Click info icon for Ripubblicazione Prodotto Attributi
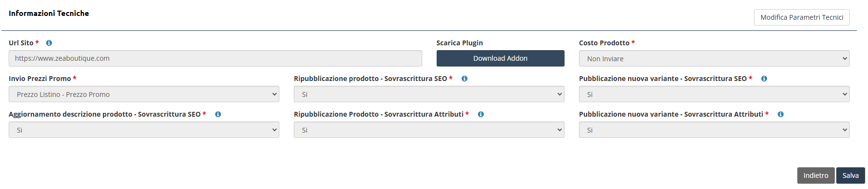 [481, 114]
